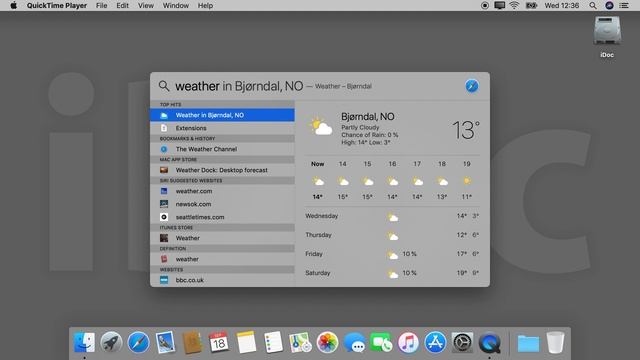Click the Friday forecast row
Image resolution: width=640 pixels, height=360 pixels.
(392, 254)
